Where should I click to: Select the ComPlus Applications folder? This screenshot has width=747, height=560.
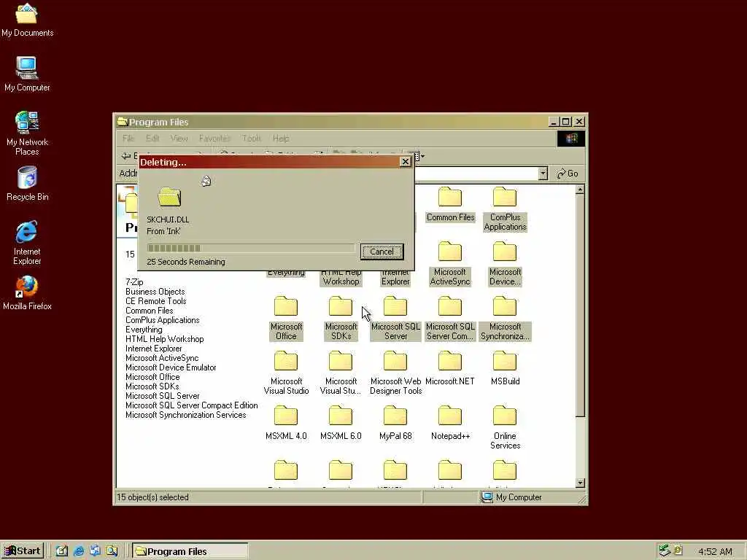click(505, 209)
